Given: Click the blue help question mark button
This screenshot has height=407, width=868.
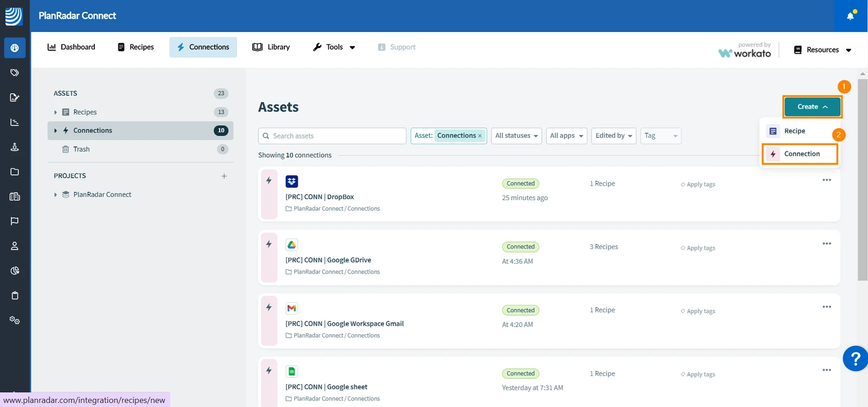Looking at the screenshot, I should [x=855, y=359].
